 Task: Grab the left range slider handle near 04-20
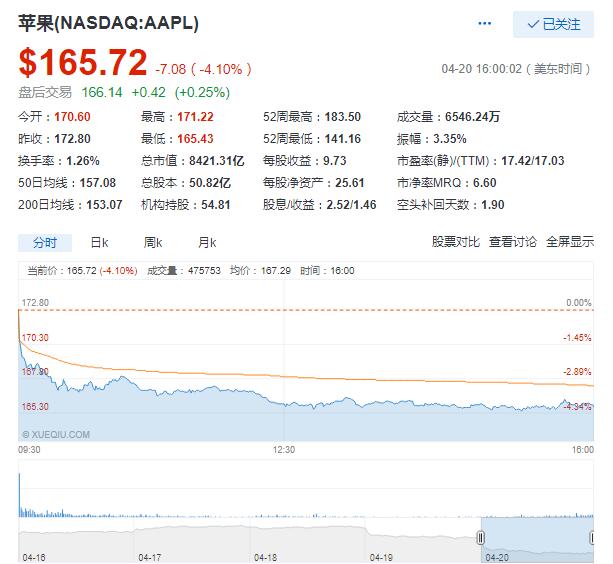(480, 538)
